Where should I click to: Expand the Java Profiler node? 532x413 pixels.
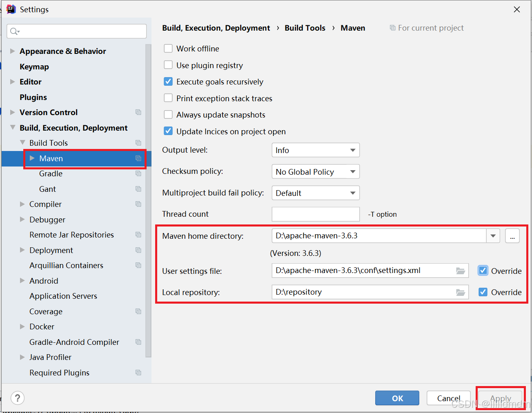pyautogui.click(x=22, y=357)
